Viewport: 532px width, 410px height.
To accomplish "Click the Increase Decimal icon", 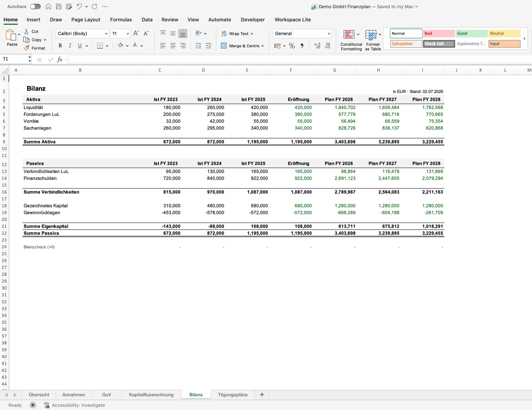I will [x=317, y=46].
